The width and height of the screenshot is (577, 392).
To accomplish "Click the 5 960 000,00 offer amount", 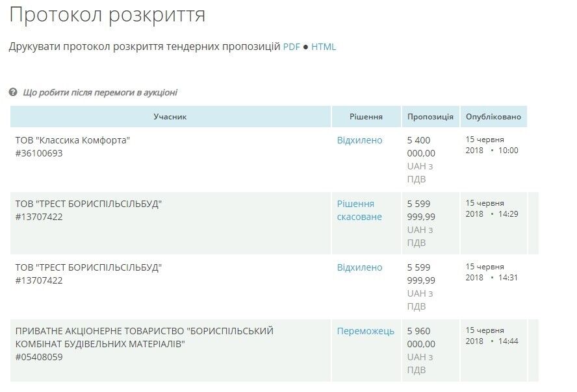I will 421,337.
